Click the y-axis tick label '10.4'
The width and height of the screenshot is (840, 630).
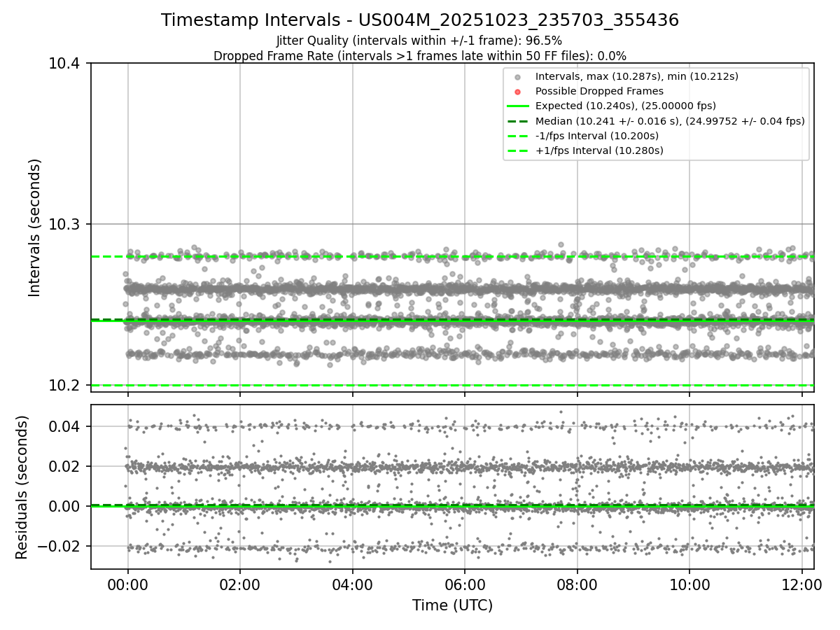point(66,64)
